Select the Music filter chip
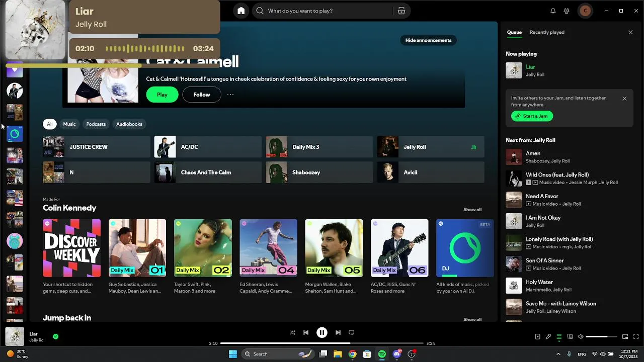The image size is (644, 362). [x=69, y=124]
